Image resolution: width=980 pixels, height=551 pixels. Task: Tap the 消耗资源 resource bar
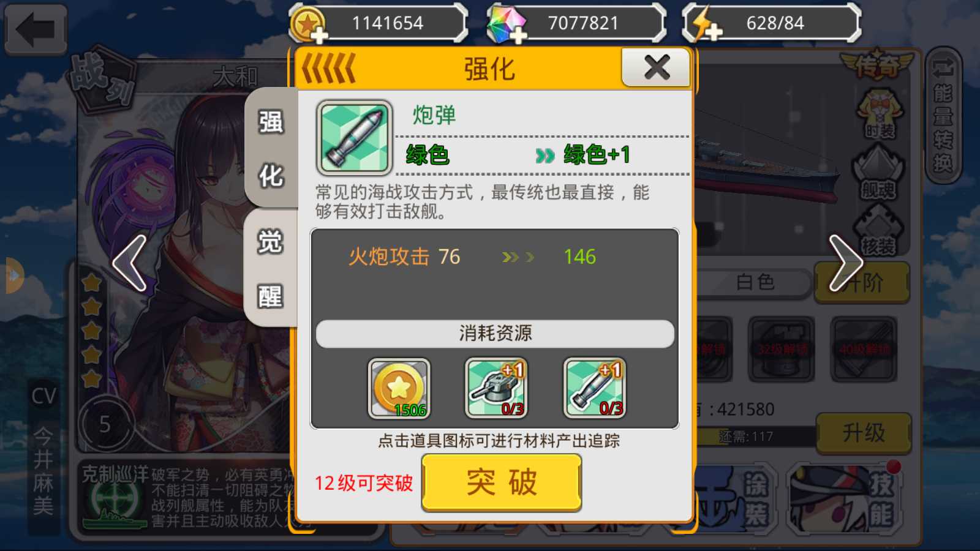[495, 333]
